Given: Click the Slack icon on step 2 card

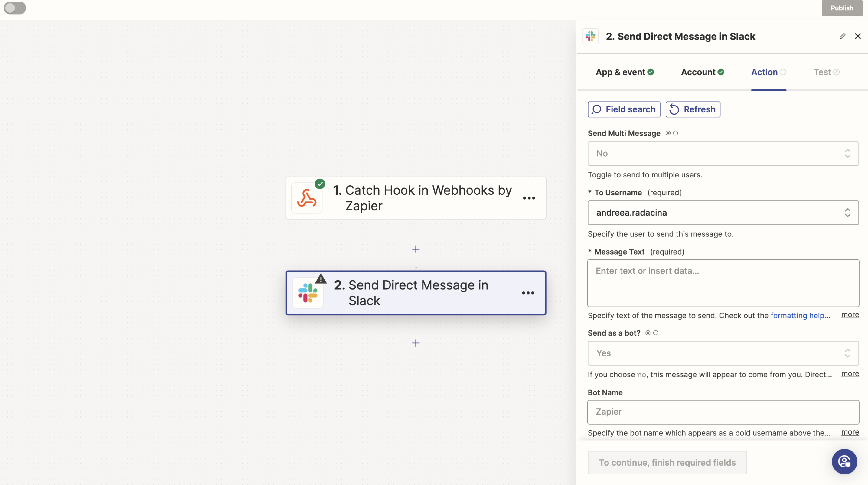Looking at the screenshot, I should 308,293.
